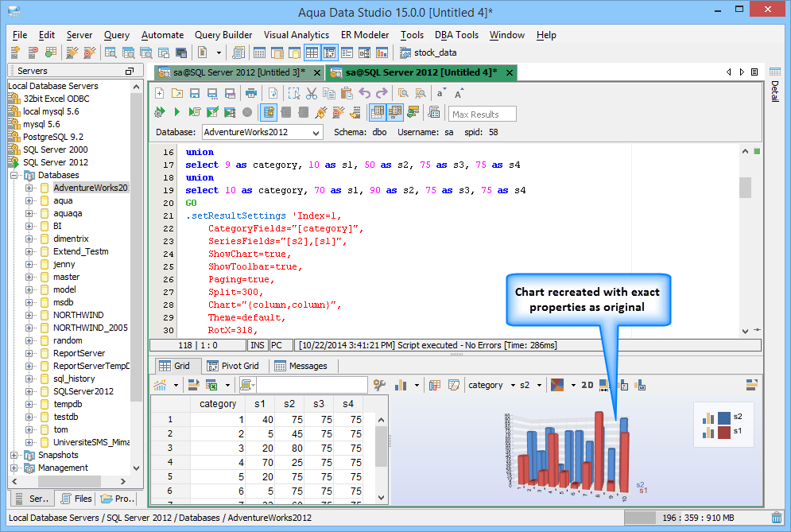Print the current script

point(250,93)
